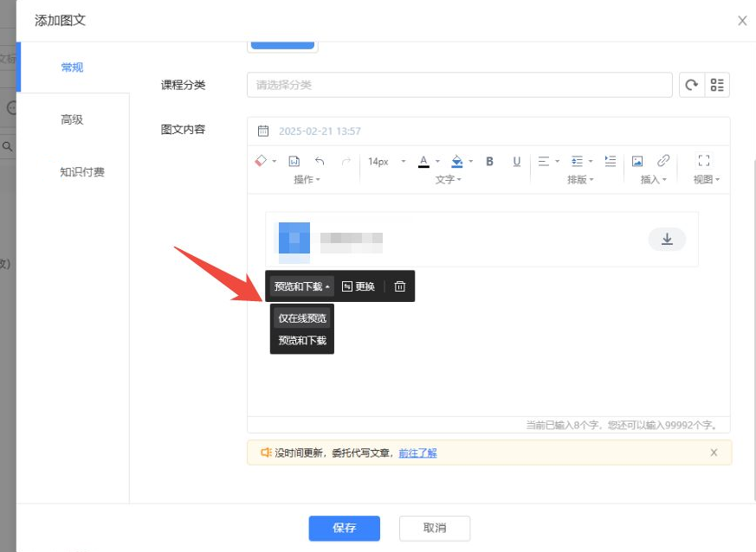Viewport: 756px width, 552px height.
Task: Expand the alignment dropdown arrow
Action: 558,162
